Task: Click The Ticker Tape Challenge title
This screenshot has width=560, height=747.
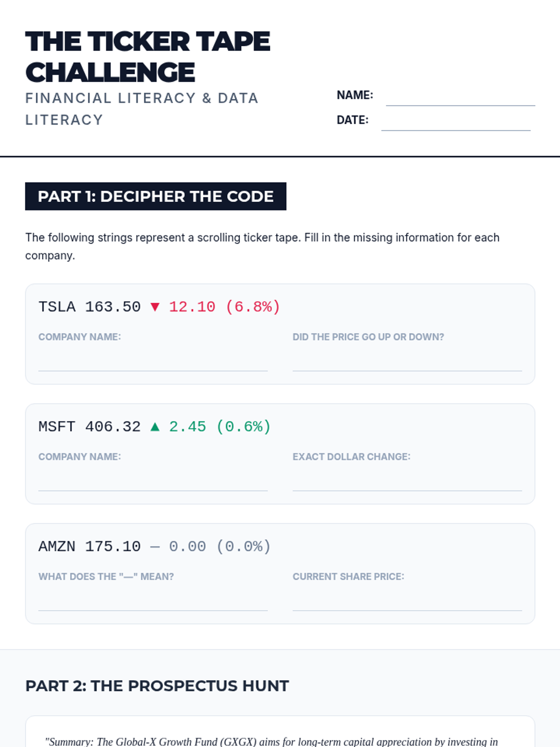Action: pyautogui.click(x=147, y=56)
